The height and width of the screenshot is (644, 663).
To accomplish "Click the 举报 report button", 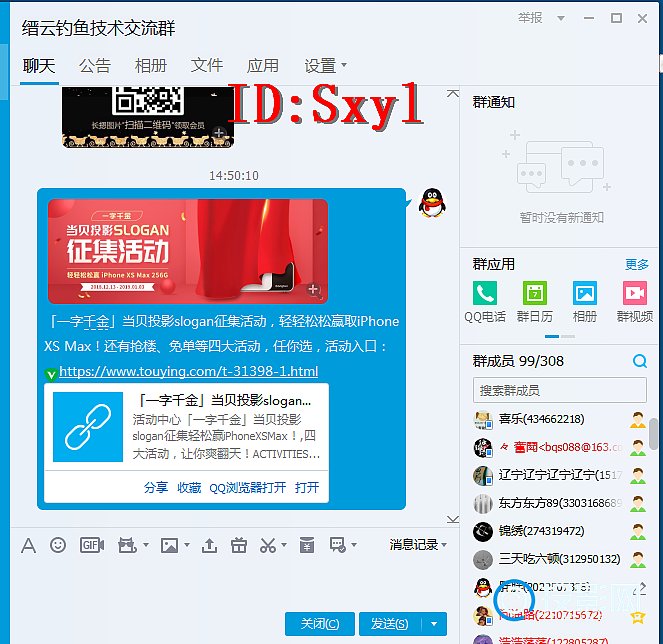I will click(x=530, y=18).
